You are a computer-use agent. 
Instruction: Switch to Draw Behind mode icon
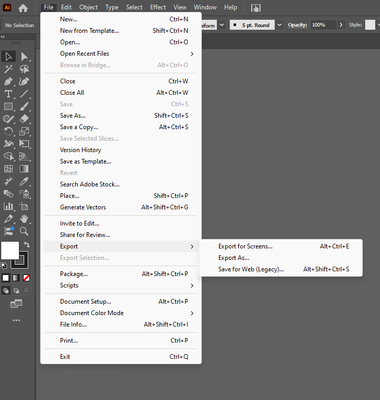(16, 291)
